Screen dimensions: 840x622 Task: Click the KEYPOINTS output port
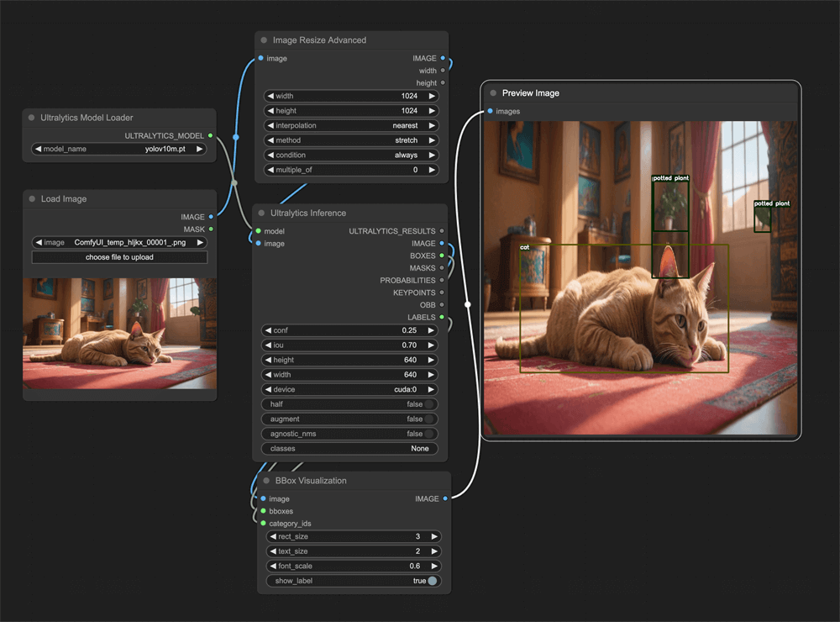(x=442, y=293)
